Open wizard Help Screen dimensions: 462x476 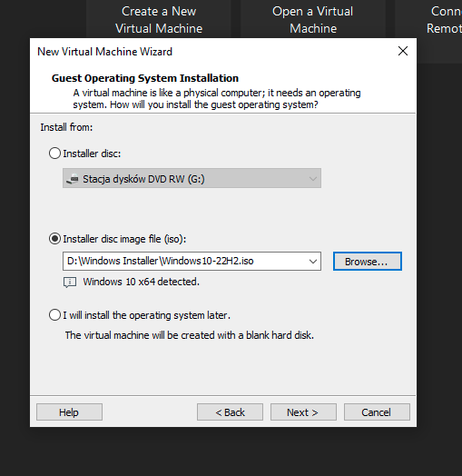click(x=69, y=412)
